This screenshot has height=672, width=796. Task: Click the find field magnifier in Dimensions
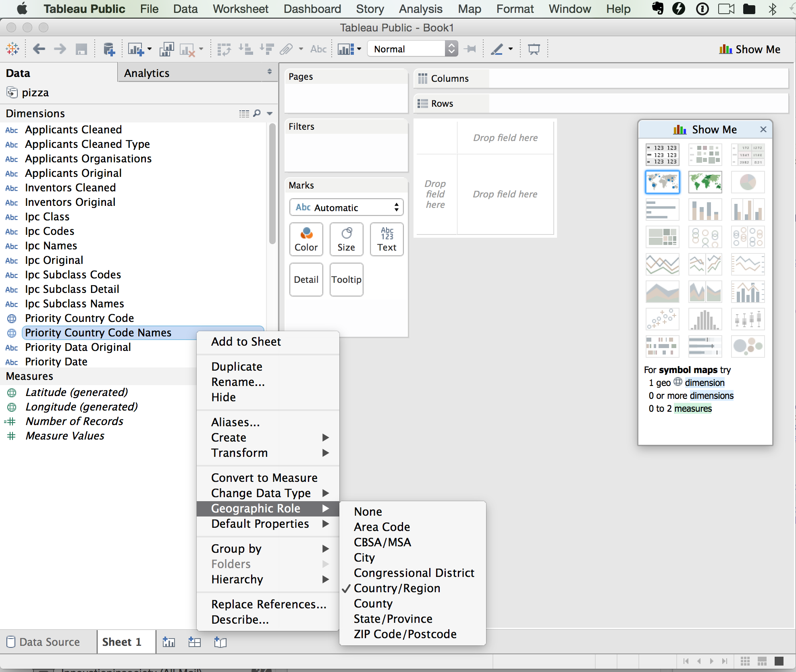click(257, 114)
